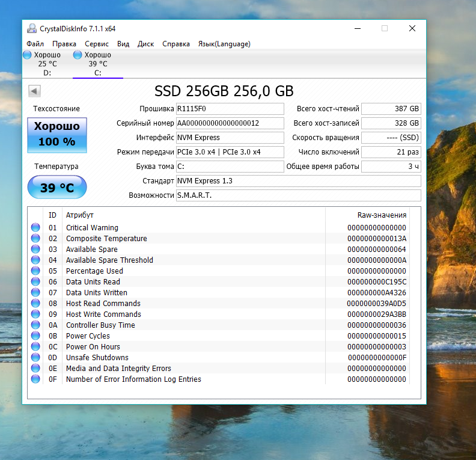The height and width of the screenshot is (460, 476).
Task: Click status orb for Controller Busy Time row
Action: pyautogui.click(x=35, y=325)
